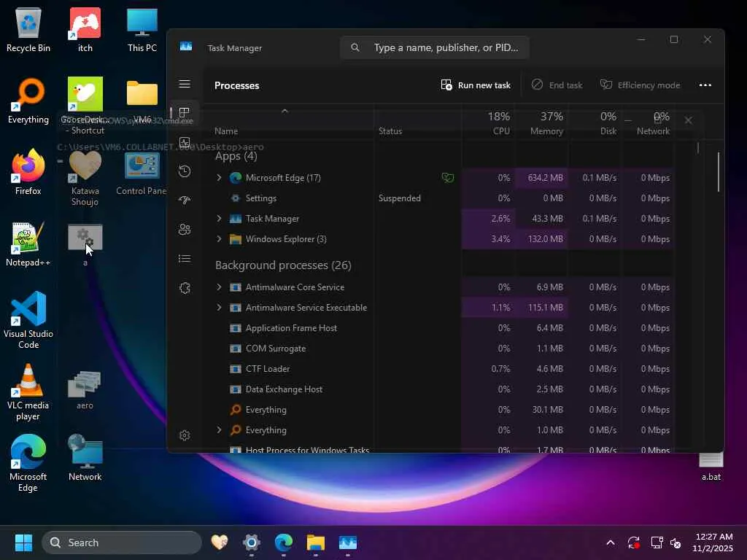Select the a.bat file on desktop

coord(711,467)
